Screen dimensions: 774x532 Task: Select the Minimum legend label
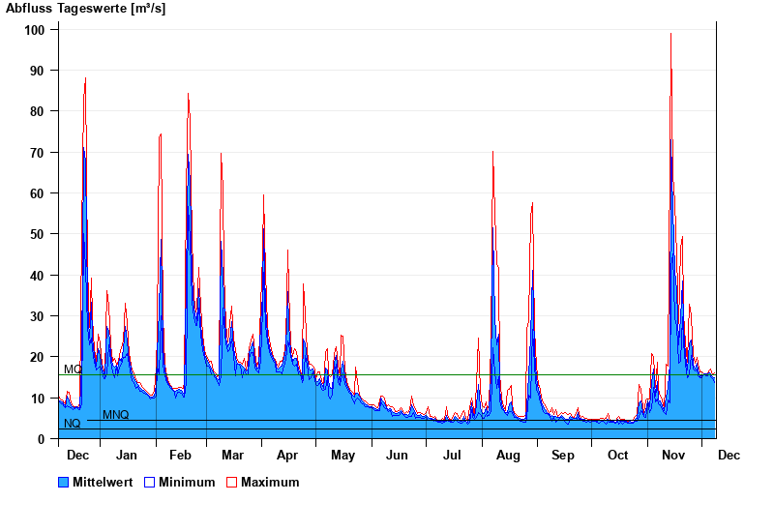tap(187, 482)
